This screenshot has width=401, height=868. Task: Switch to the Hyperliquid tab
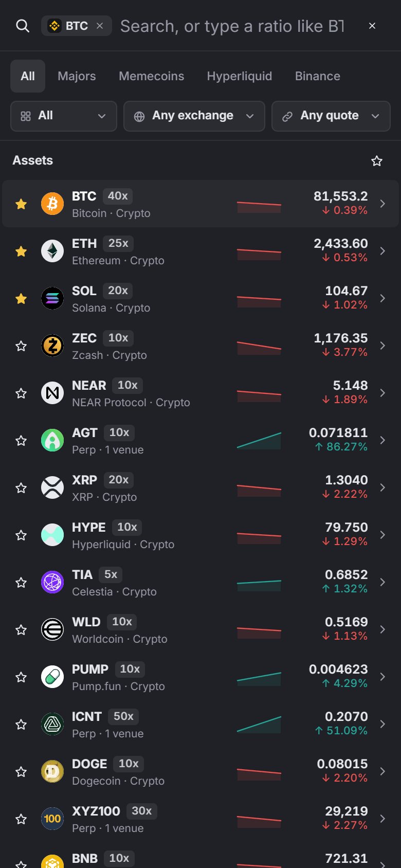pos(240,76)
